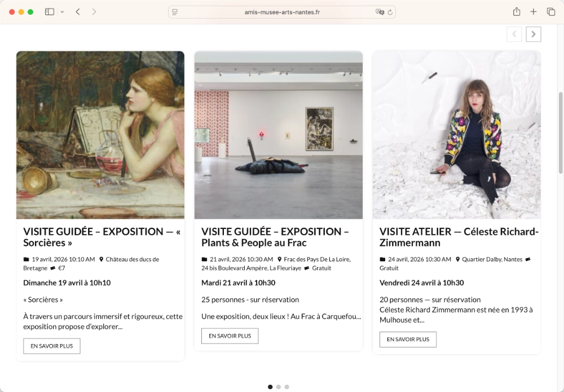This screenshot has height=392, width=564.
Task: Click the Frac exhibition photo thumbnail
Action: click(278, 135)
